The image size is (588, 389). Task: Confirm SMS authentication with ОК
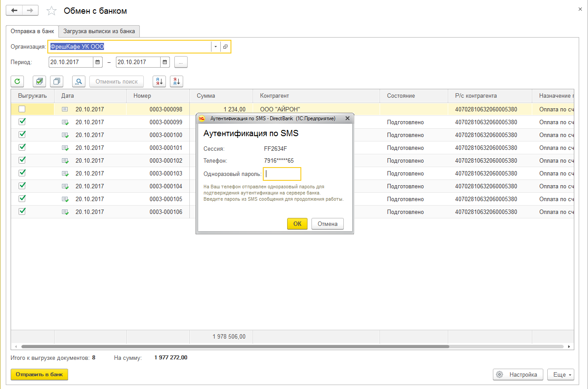[297, 224]
